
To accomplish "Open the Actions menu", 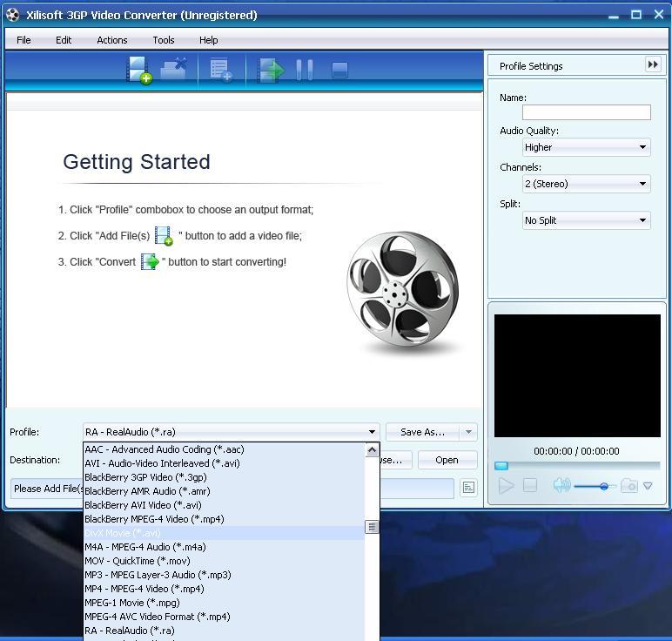I will (112, 40).
